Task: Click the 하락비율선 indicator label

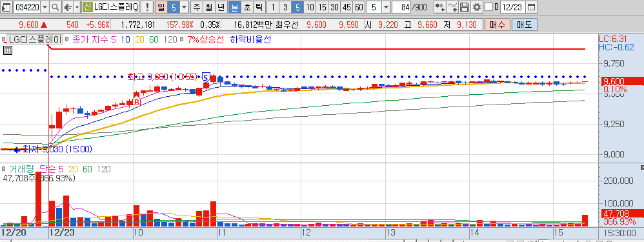Action: [250, 39]
